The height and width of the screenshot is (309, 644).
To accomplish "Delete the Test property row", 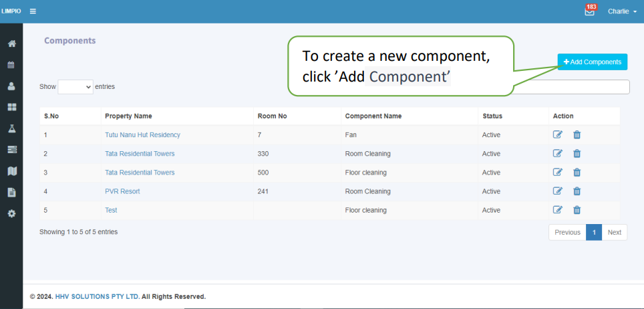I will click(577, 210).
